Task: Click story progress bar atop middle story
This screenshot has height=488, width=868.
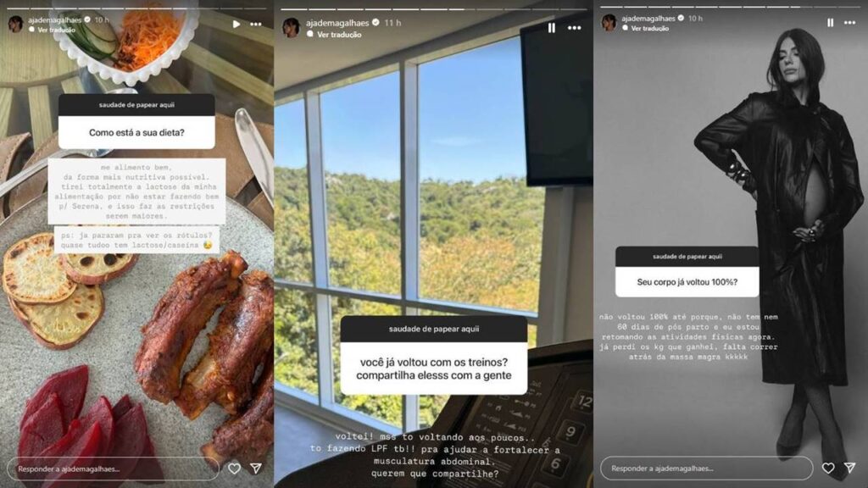Action: click(x=433, y=9)
